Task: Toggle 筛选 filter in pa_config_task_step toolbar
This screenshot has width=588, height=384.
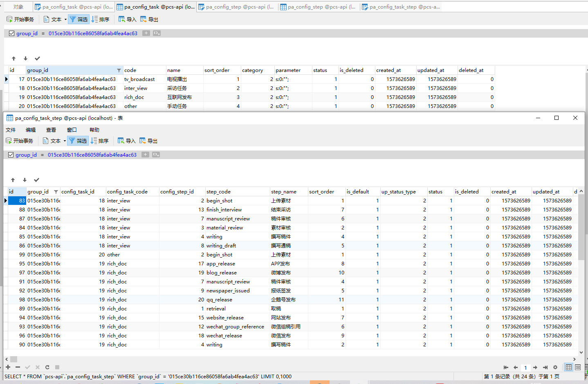Action: 78,141
